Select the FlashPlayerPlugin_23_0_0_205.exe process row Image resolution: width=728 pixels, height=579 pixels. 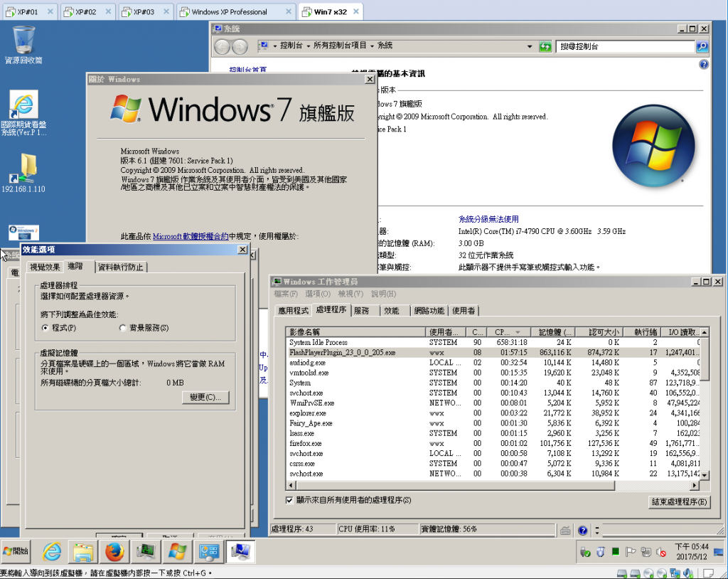[x=493, y=352]
